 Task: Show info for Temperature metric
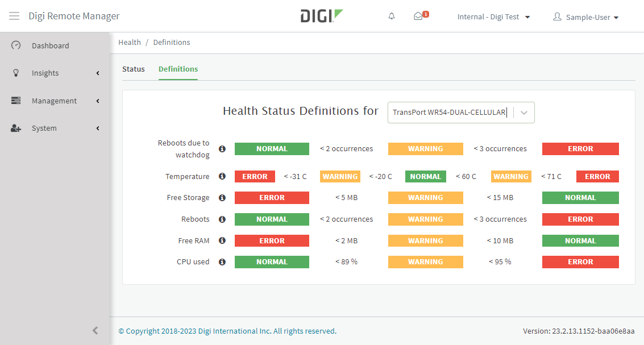pyautogui.click(x=222, y=176)
